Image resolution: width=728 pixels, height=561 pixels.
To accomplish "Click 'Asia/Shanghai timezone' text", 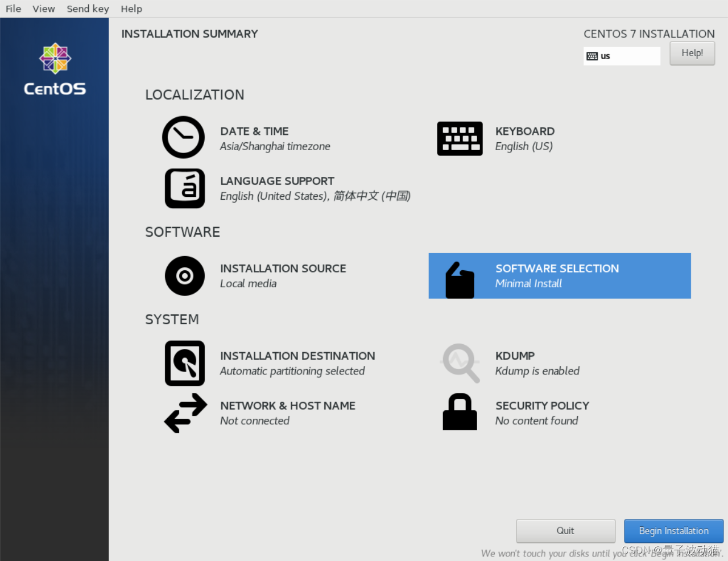I will pos(275,146).
